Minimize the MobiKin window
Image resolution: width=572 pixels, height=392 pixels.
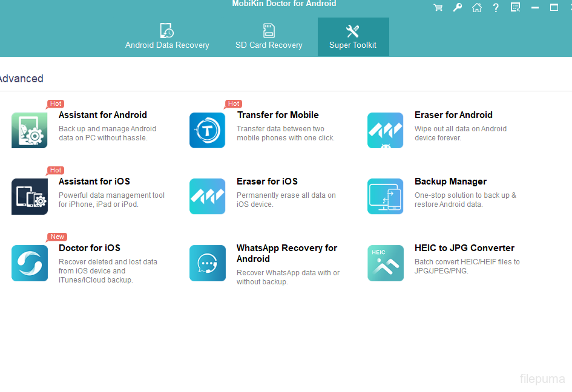click(535, 8)
